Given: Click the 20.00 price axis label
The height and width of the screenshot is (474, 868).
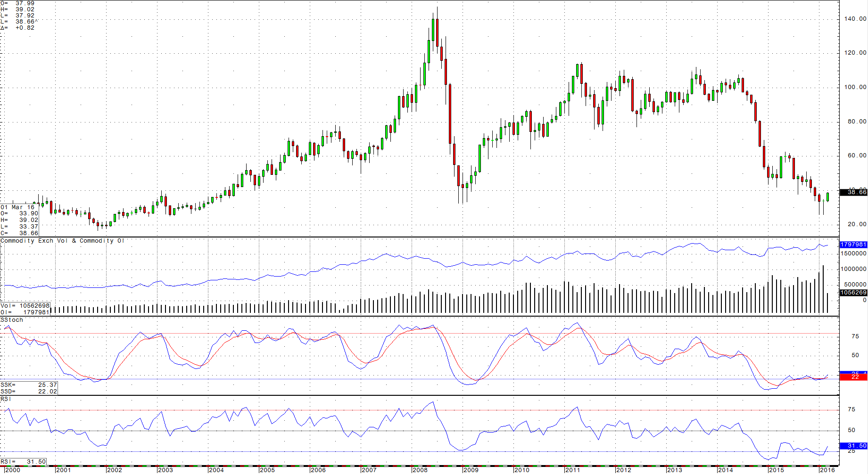Looking at the screenshot, I should [857, 224].
